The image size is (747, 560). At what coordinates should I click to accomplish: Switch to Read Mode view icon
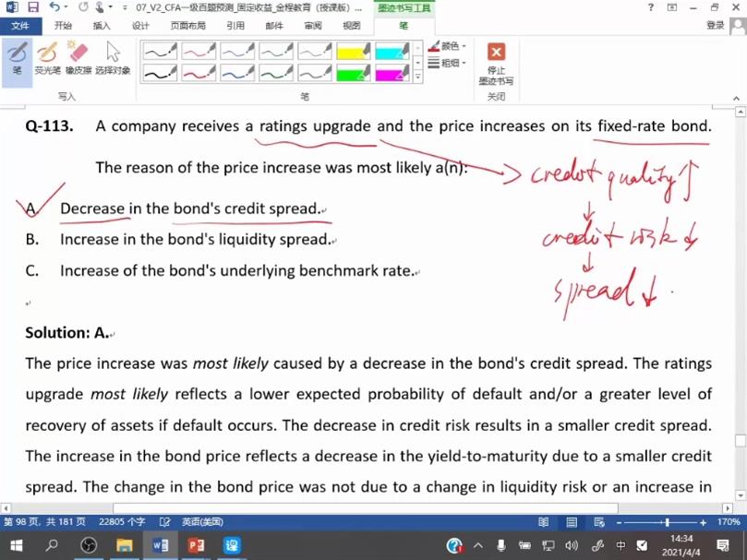(544, 522)
